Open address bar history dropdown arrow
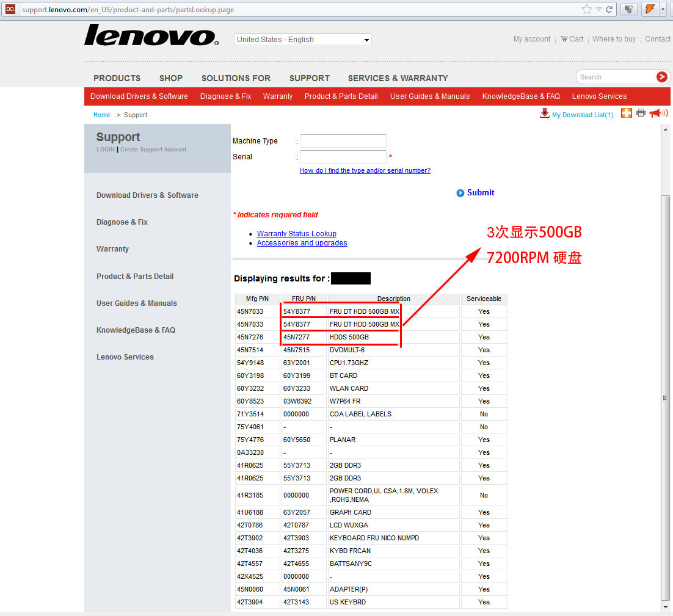 [598, 9]
